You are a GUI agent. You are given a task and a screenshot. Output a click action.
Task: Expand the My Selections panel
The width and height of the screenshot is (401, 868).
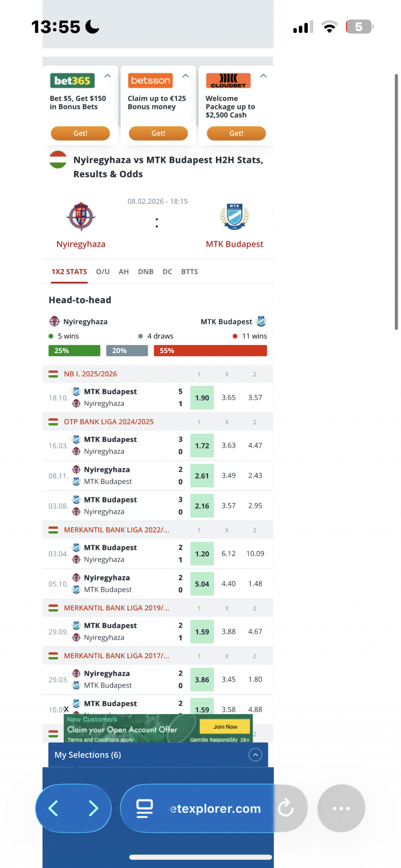(255, 754)
